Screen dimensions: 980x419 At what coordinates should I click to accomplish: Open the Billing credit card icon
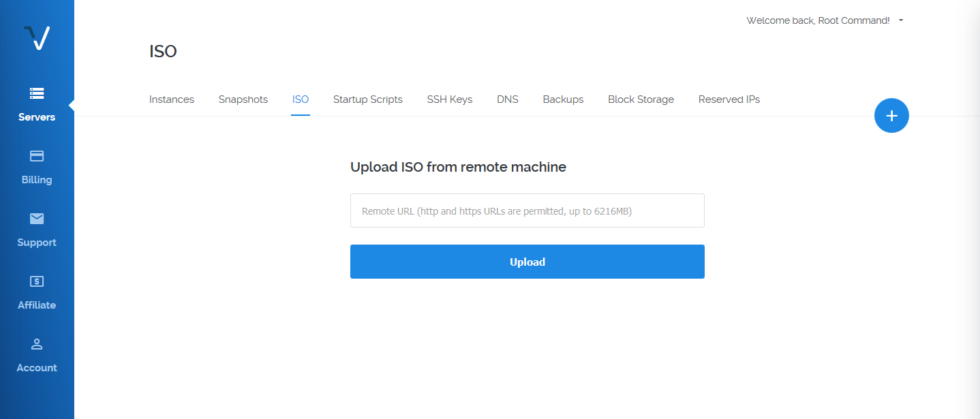(37, 156)
